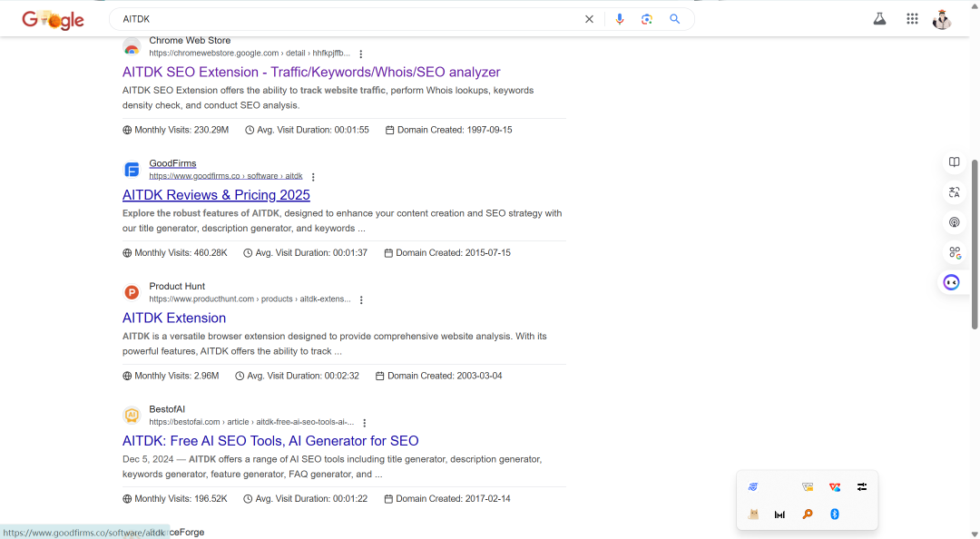Click the chromewebstore.google.com breadcrumb URL
This screenshot has width=980, height=539.
[x=250, y=54]
